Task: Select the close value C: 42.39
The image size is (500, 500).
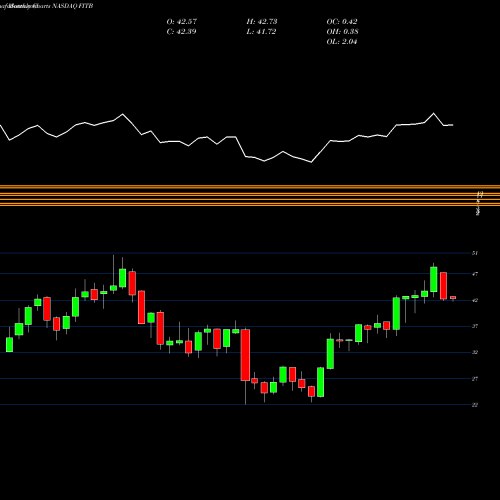Action: [x=181, y=32]
